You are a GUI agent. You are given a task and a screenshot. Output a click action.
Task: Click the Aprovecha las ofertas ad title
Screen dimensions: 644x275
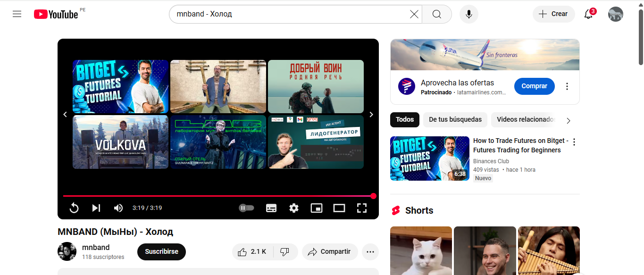click(457, 83)
